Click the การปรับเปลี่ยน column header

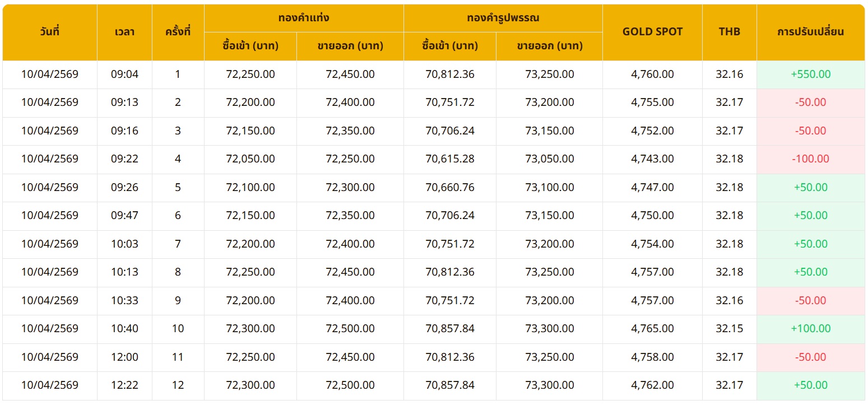[x=810, y=32]
